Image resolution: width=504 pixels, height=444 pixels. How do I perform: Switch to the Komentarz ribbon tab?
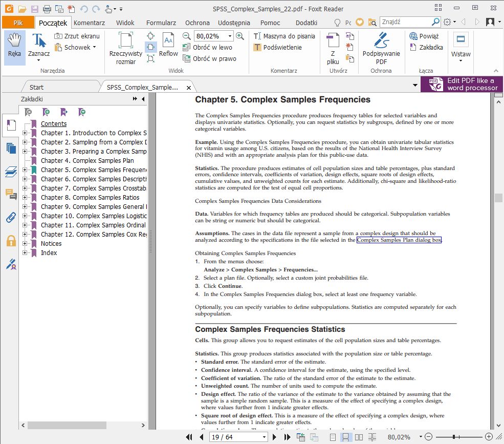tap(89, 23)
